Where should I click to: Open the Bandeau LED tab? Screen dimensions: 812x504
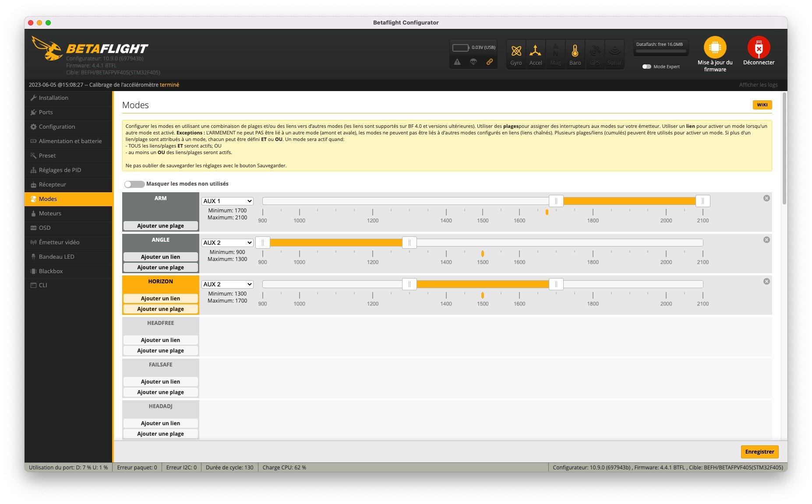point(69,257)
